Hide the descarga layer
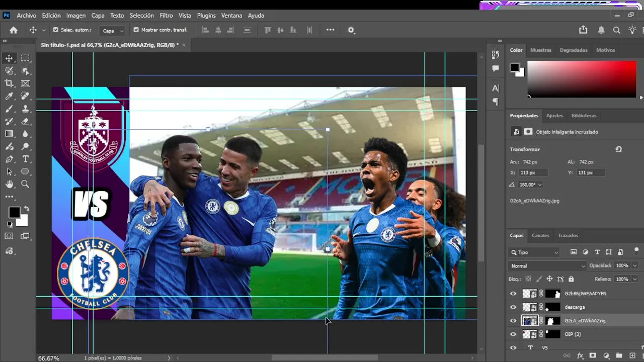Viewport: 644px width, 362px height. pos(513,307)
